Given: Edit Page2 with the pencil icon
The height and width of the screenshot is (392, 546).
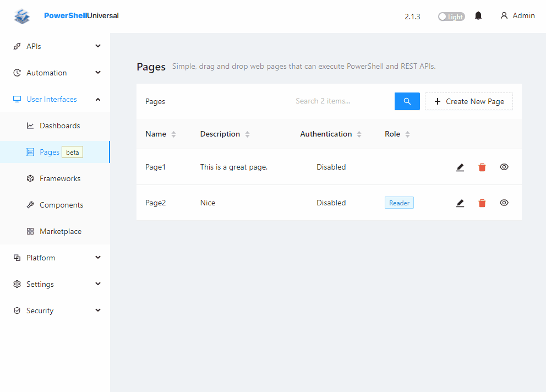Looking at the screenshot, I should pos(460,203).
